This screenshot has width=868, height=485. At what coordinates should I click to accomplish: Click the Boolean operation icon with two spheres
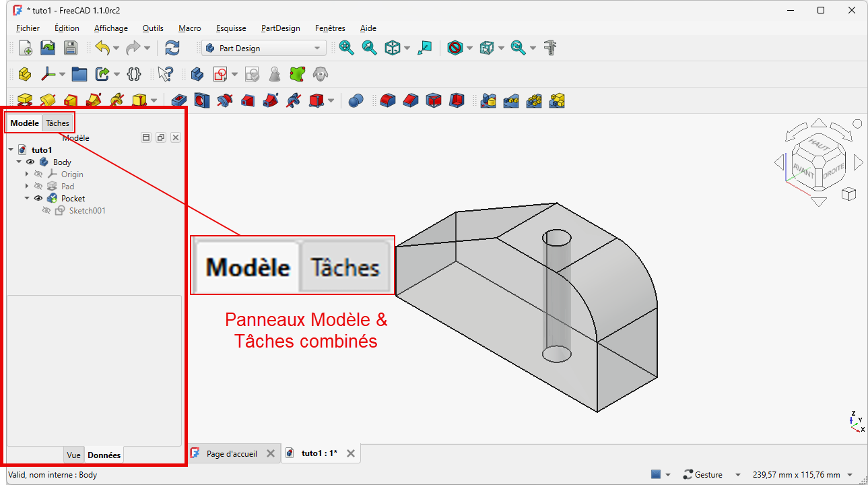coord(356,100)
